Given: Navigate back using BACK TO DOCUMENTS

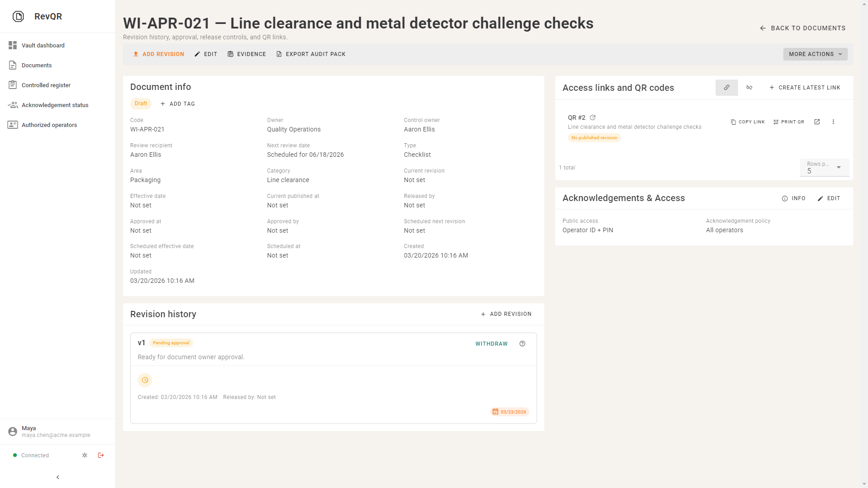Looking at the screenshot, I should (802, 28).
